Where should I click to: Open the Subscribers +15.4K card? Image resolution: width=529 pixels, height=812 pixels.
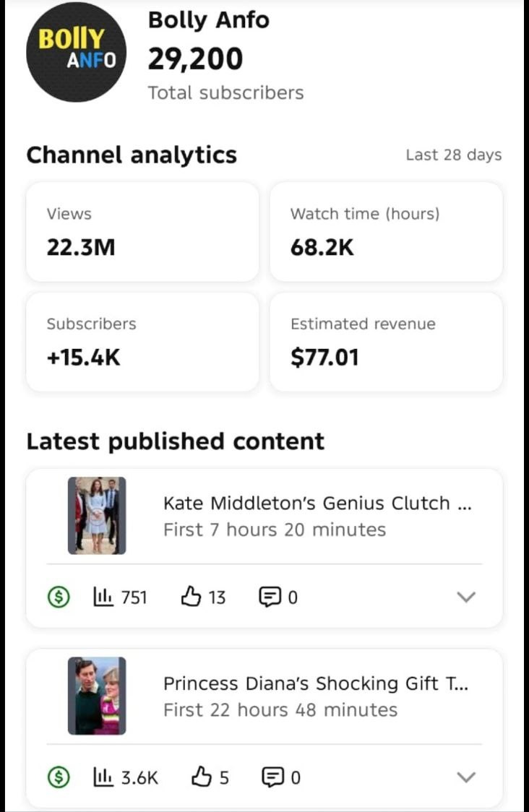142,342
